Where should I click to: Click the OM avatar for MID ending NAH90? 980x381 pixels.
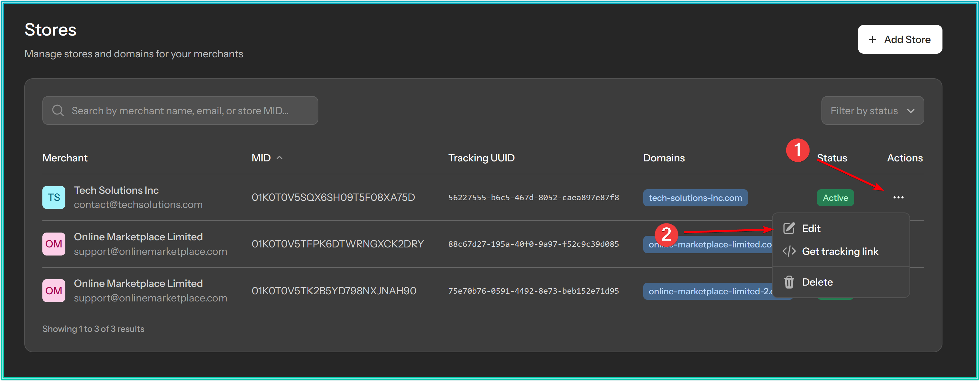coord(54,291)
